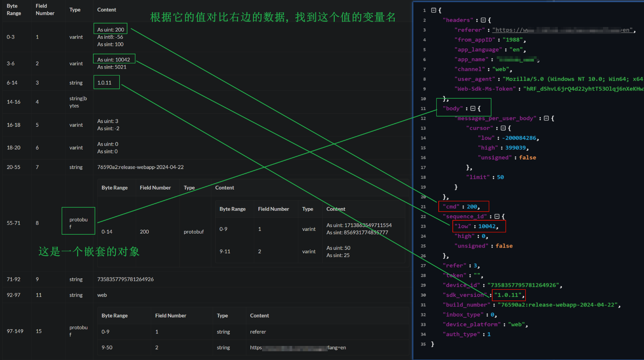Click byte range cell "55-71"
Screen dimensions: 644x360
pyautogui.click(x=14, y=223)
